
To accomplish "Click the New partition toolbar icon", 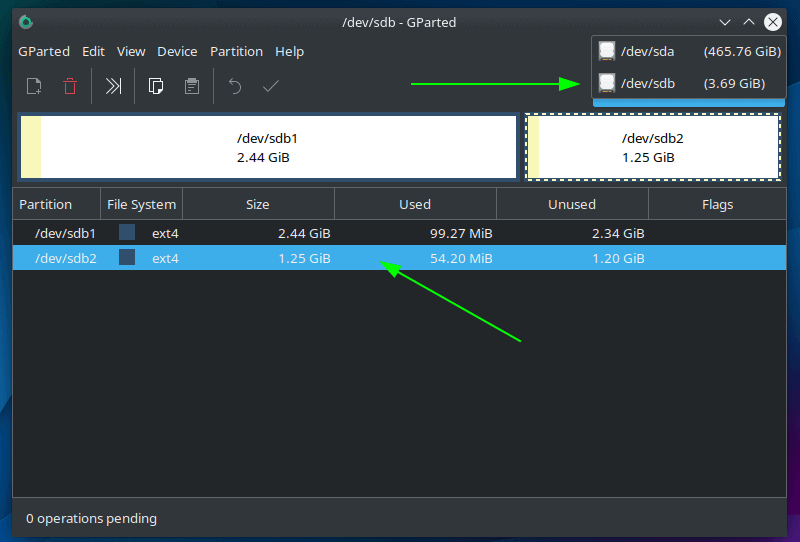I will (34, 86).
